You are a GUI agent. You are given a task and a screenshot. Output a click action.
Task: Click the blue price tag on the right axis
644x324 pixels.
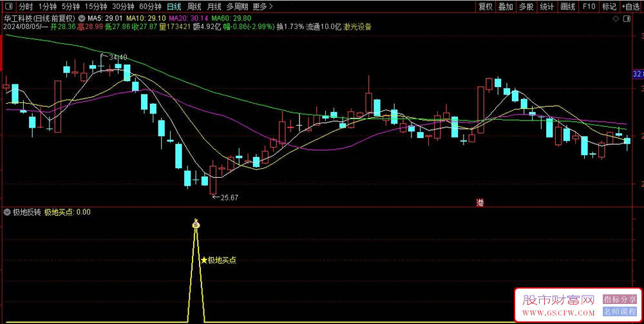point(638,74)
